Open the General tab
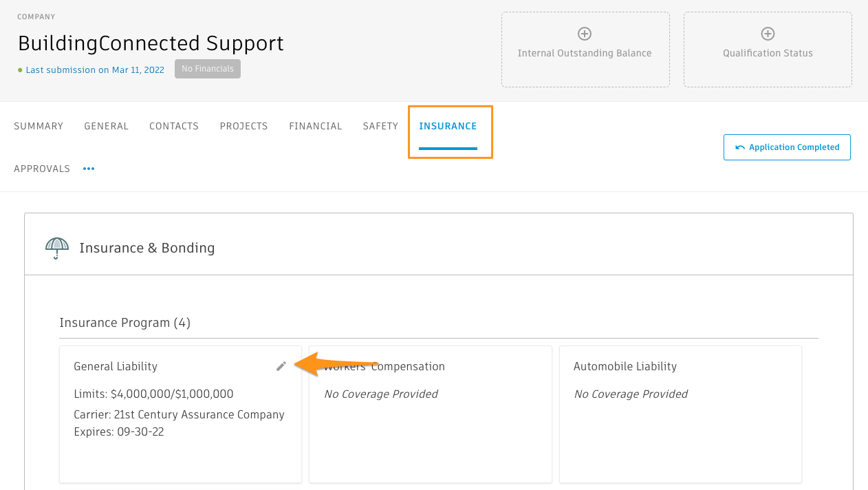 pyautogui.click(x=107, y=126)
